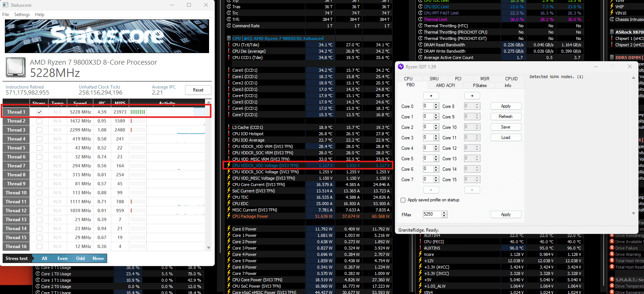The width and height of the screenshot is (644, 294).
Task: Click the Core 0 offset spinner arrows
Action: click(x=436, y=106)
